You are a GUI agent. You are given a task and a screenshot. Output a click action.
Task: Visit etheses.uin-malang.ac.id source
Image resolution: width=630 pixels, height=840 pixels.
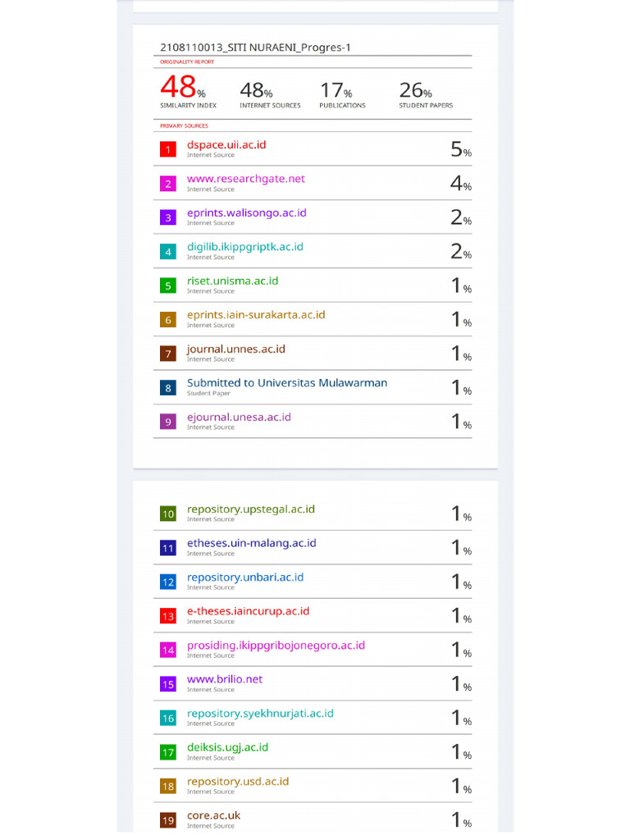tap(252, 543)
